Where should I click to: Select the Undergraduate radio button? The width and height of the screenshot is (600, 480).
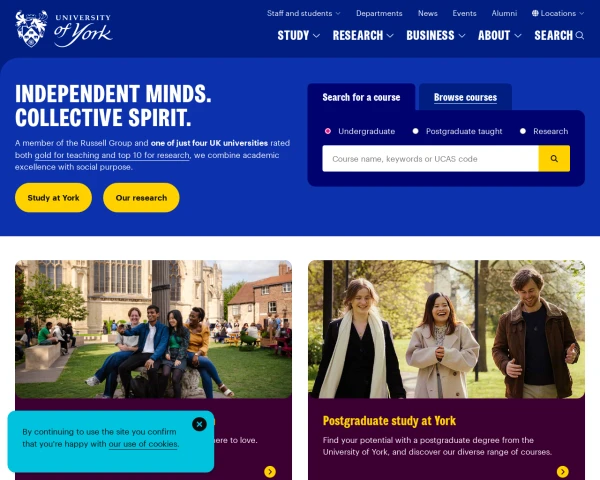coord(328,131)
